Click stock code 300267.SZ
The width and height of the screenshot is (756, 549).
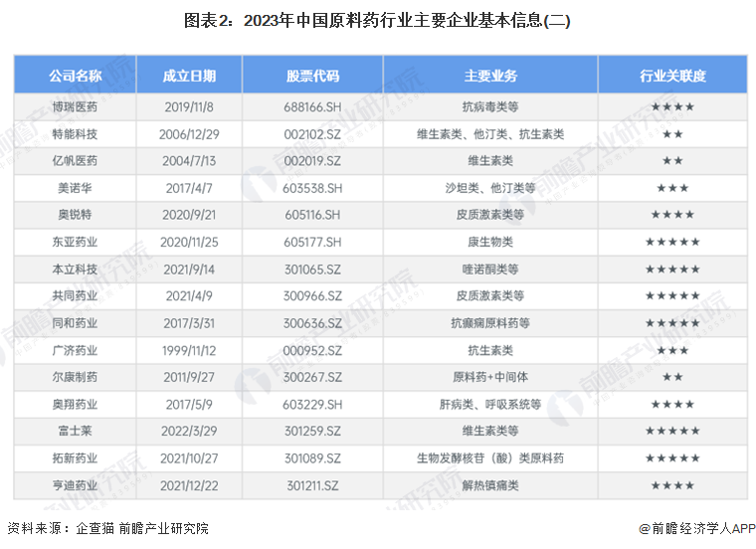(x=312, y=377)
